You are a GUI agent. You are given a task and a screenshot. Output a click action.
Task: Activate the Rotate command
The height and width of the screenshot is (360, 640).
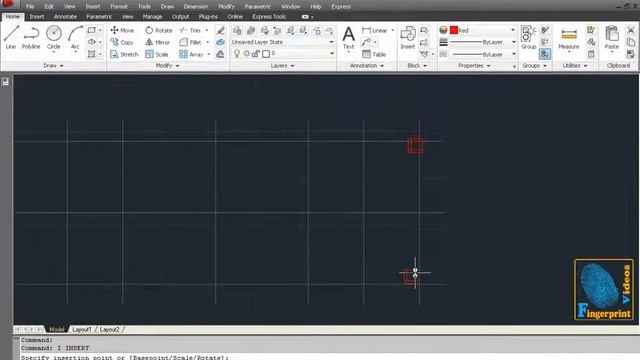[159, 30]
